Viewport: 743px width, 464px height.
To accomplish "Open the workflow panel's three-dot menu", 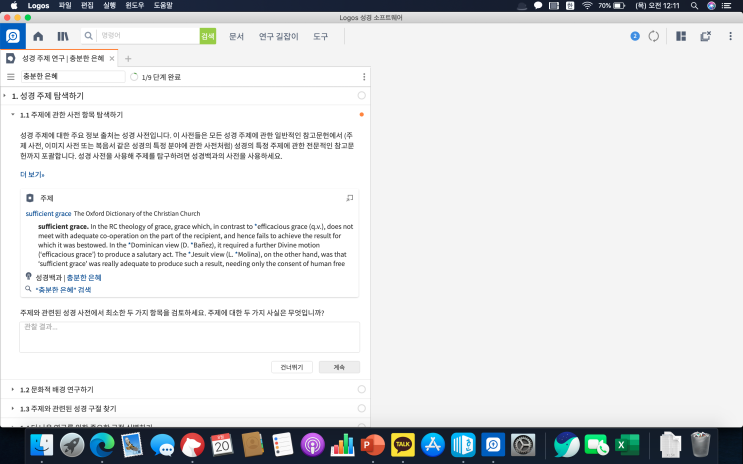I will 364,77.
